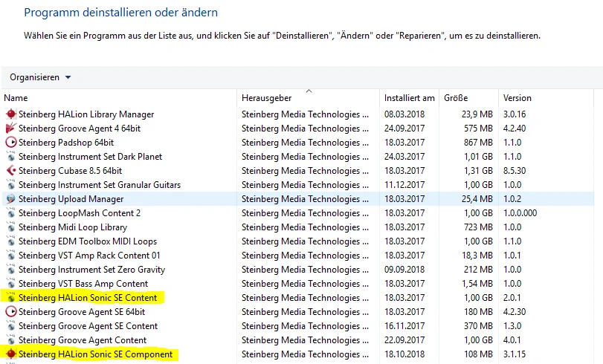Click the Steinberg HALion Library Manager icon
The height and width of the screenshot is (364, 603).
coord(11,114)
